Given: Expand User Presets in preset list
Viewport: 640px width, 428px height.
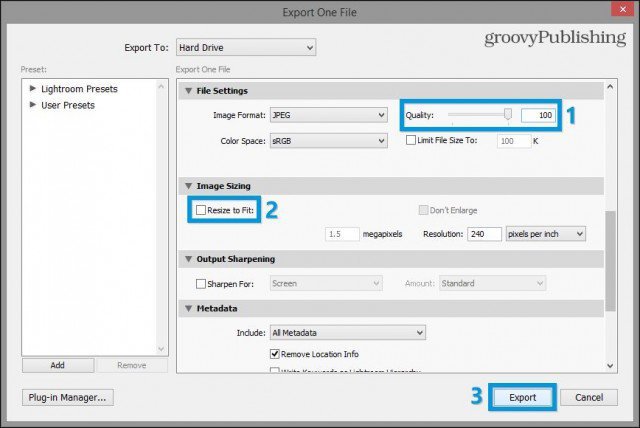Looking at the screenshot, I should point(33,105).
